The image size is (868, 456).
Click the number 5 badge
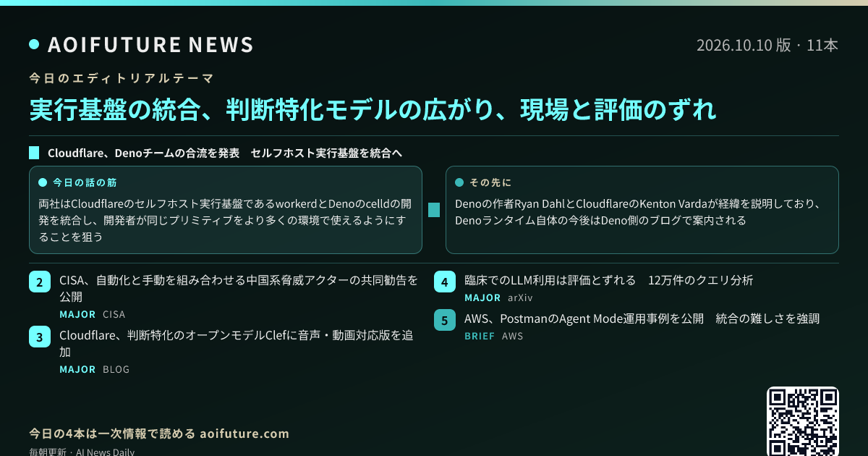[445, 320]
